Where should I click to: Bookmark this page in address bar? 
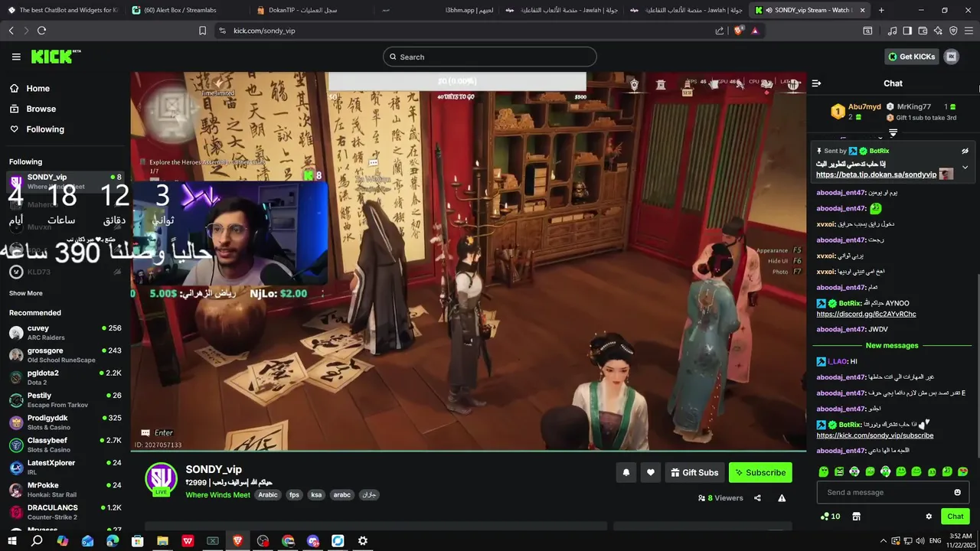pos(202,31)
